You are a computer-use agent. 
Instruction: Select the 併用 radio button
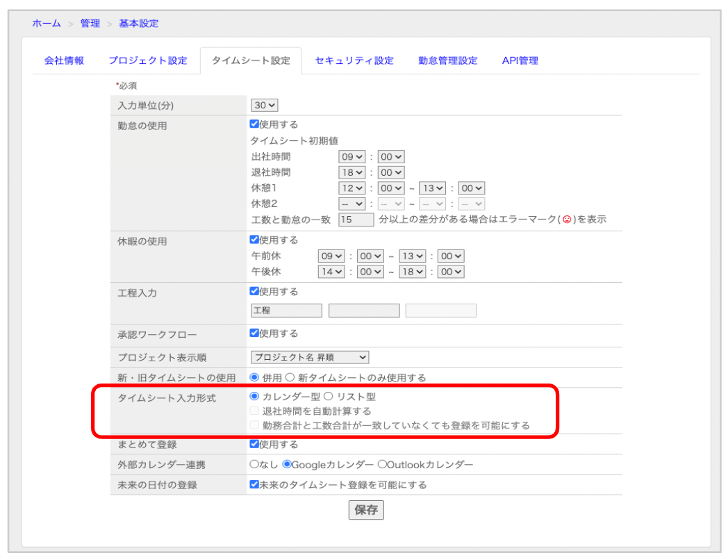point(254,377)
